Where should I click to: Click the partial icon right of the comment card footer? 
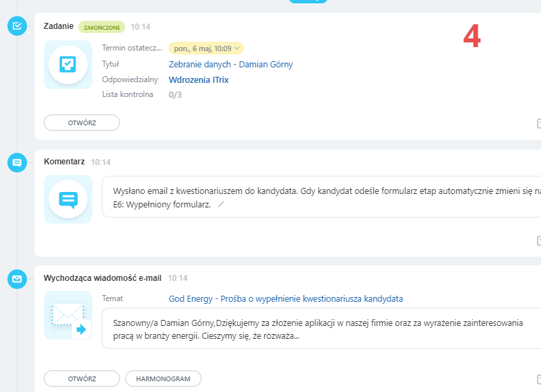click(538, 240)
